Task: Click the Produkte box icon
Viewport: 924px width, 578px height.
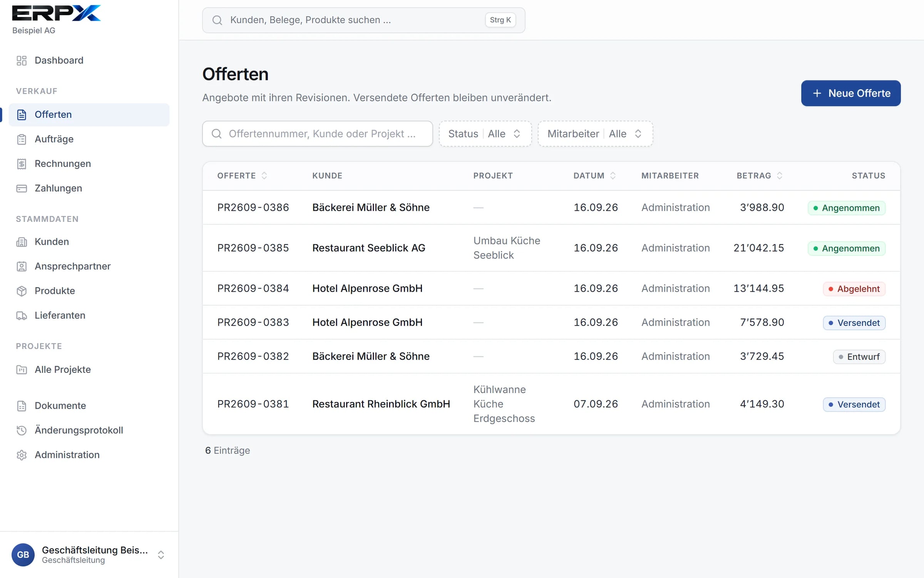Action: click(x=22, y=291)
